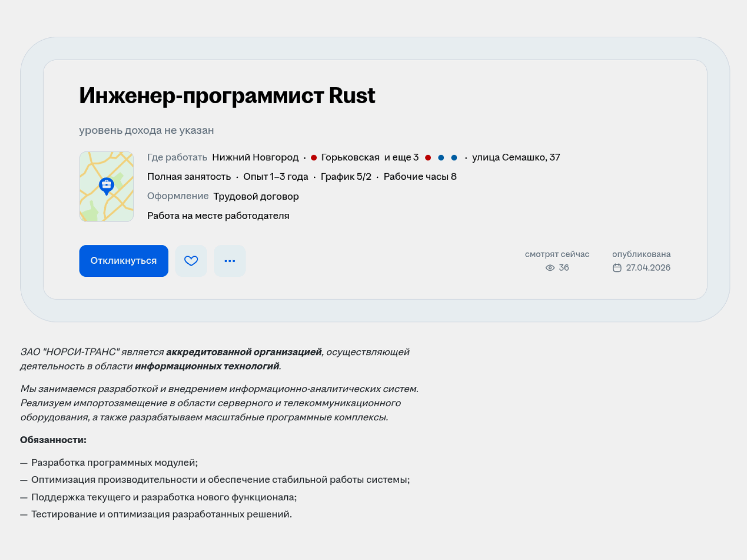Click the eye icon under 'смотрят сейчас'
Viewport: 747px width, 560px height.
[x=550, y=268]
